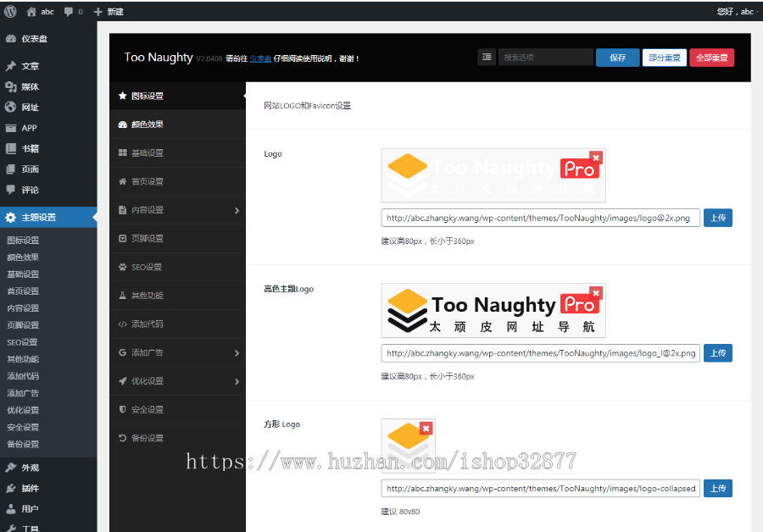Click SEO设置 submenu in left sidebar

[22, 342]
